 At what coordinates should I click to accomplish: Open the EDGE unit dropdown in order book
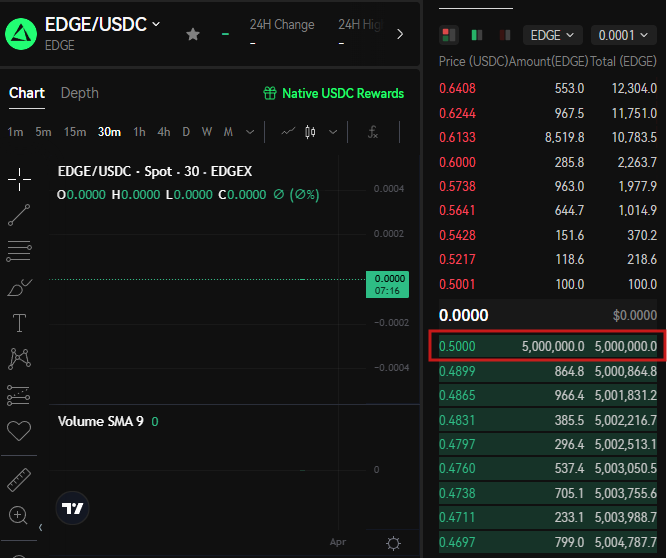click(553, 35)
